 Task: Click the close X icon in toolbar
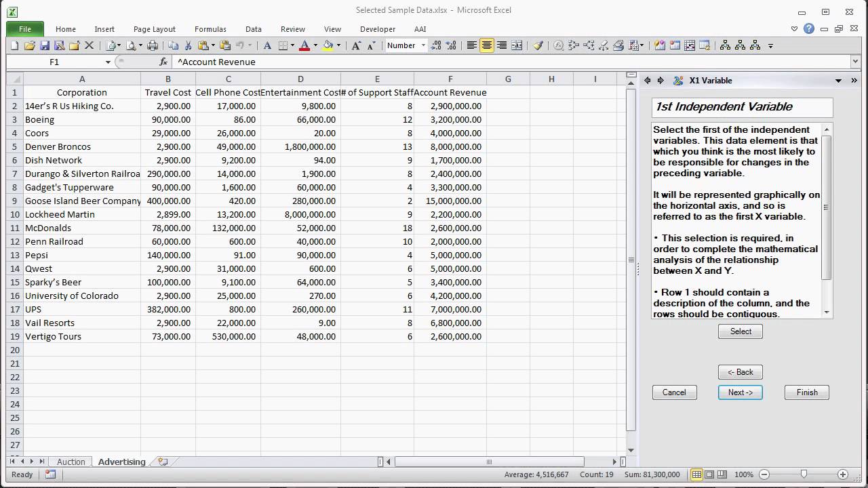pos(89,45)
